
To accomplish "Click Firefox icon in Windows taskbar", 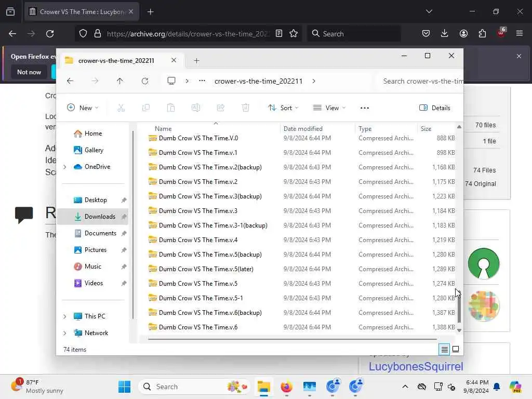I will [286, 387].
